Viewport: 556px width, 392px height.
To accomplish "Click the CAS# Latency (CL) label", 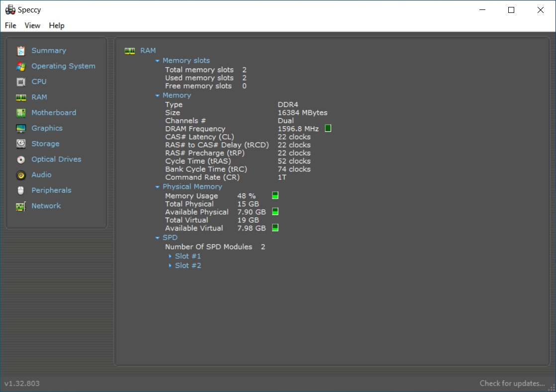I will click(x=199, y=137).
